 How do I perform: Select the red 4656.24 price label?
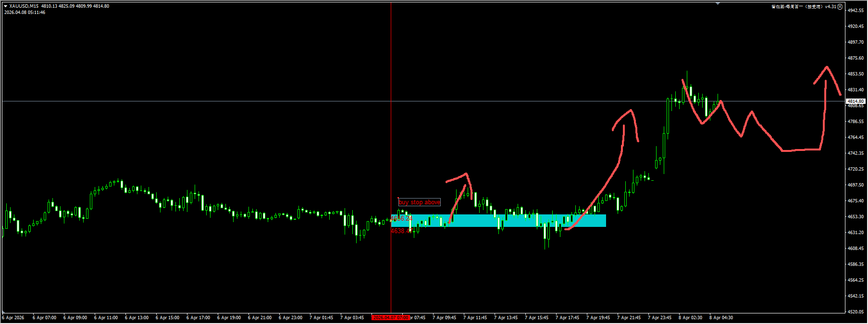coord(401,218)
